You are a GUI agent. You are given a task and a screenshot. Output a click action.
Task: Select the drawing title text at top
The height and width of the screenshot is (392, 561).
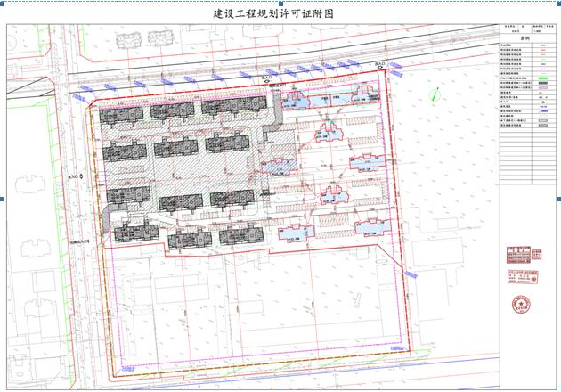[273, 14]
